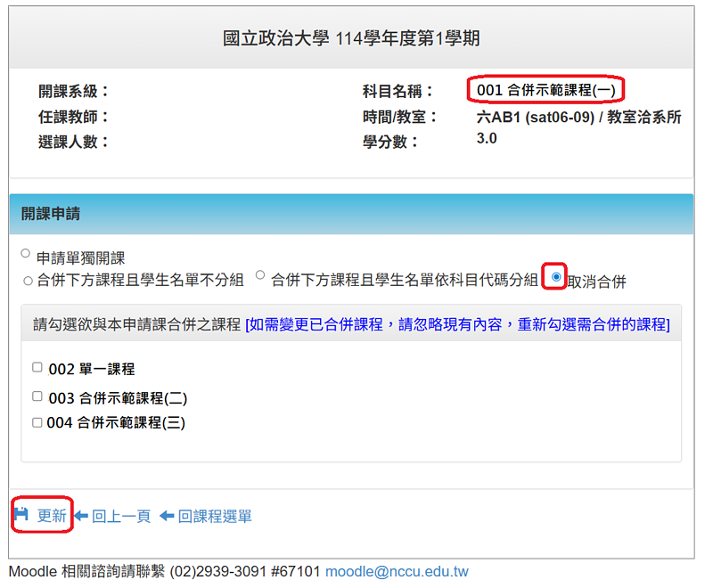
Task: Check the 002 單一課程 checkbox
Action: [x=37, y=367]
